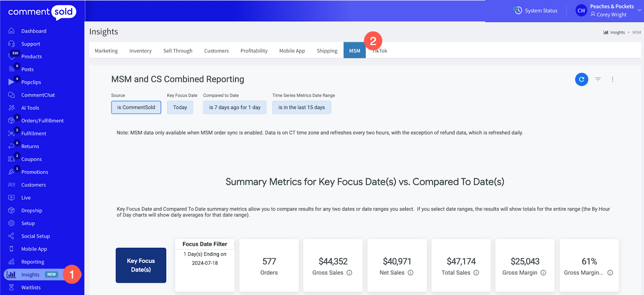Click the blue refresh dashboard icon
The width and height of the screenshot is (644, 295).
point(581,79)
